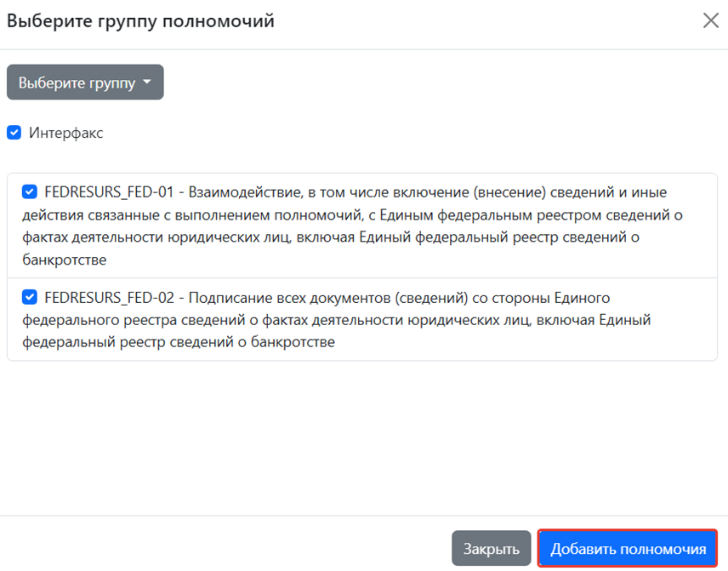Toggle the FEDRESURS_FED-01 checkbox
This screenshot has width=728, height=571.
[30, 191]
